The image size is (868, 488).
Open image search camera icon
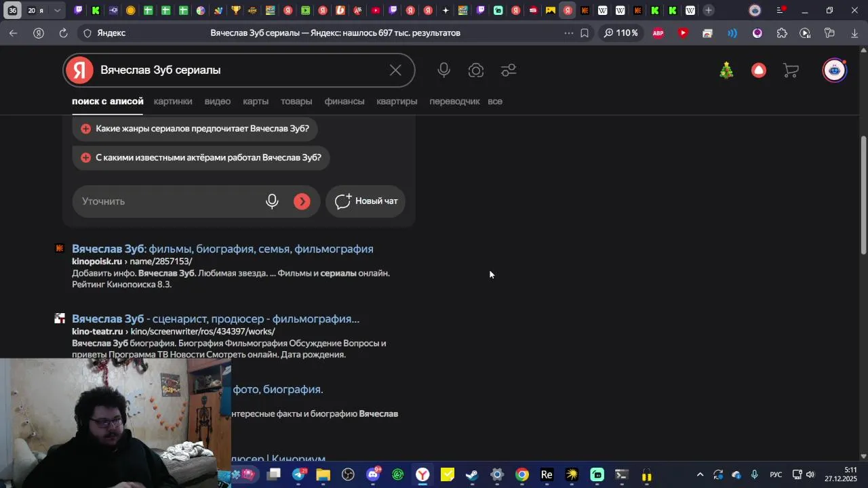(476, 70)
